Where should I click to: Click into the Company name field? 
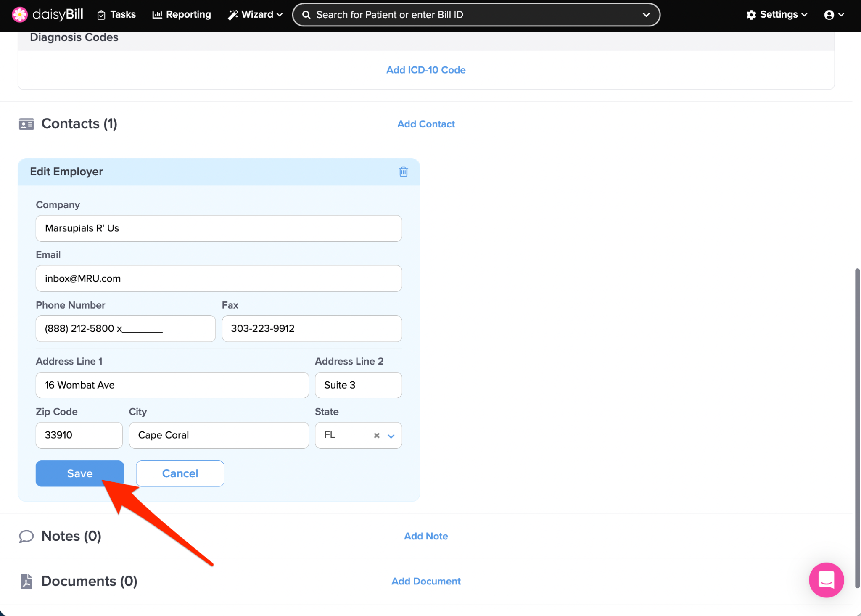coord(219,228)
